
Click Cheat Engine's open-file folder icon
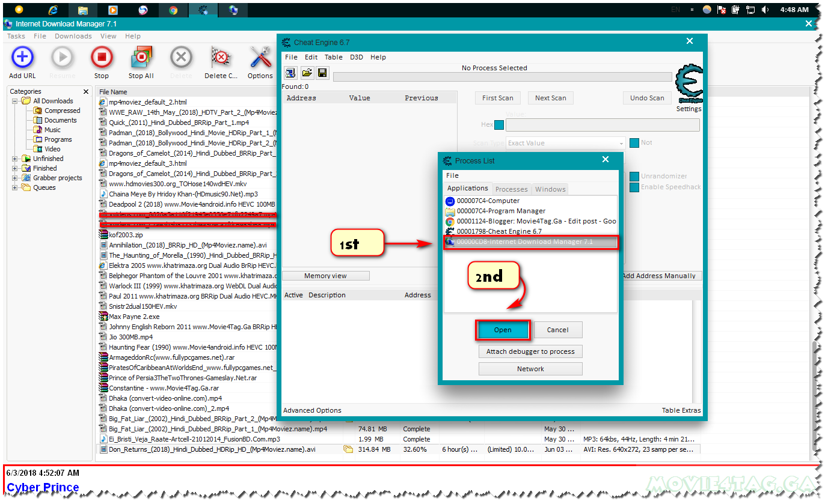point(307,73)
